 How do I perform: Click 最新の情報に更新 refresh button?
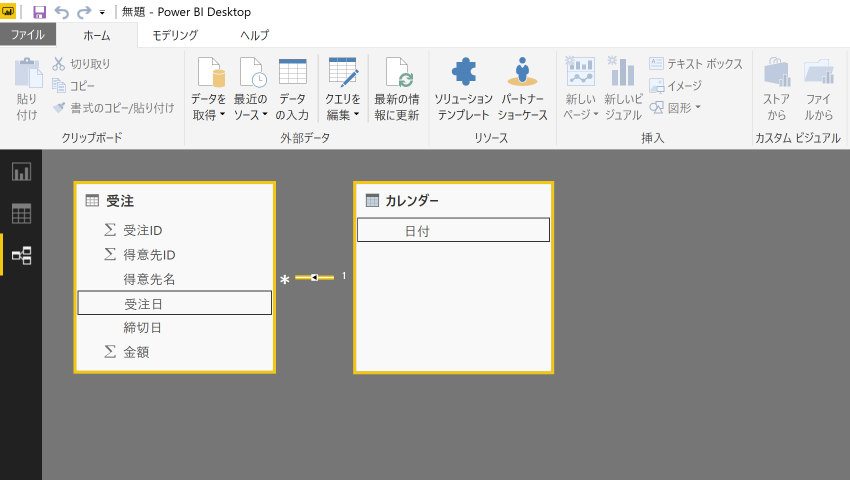click(x=397, y=89)
